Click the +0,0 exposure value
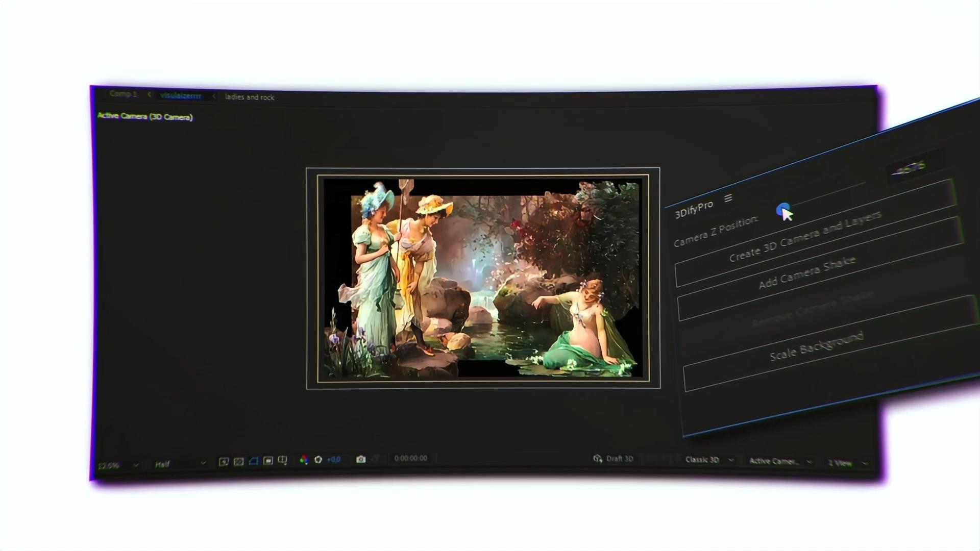This screenshot has width=980, height=551. click(334, 459)
